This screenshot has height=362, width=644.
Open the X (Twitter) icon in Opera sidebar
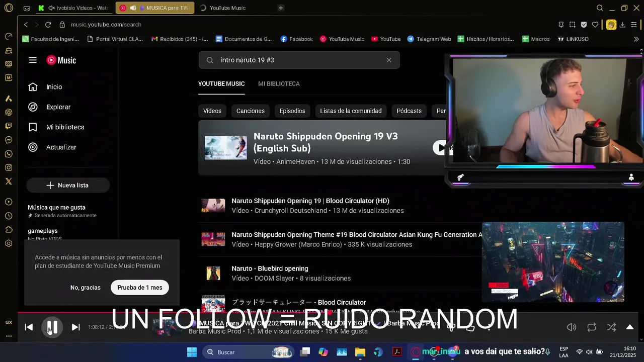tap(9, 182)
